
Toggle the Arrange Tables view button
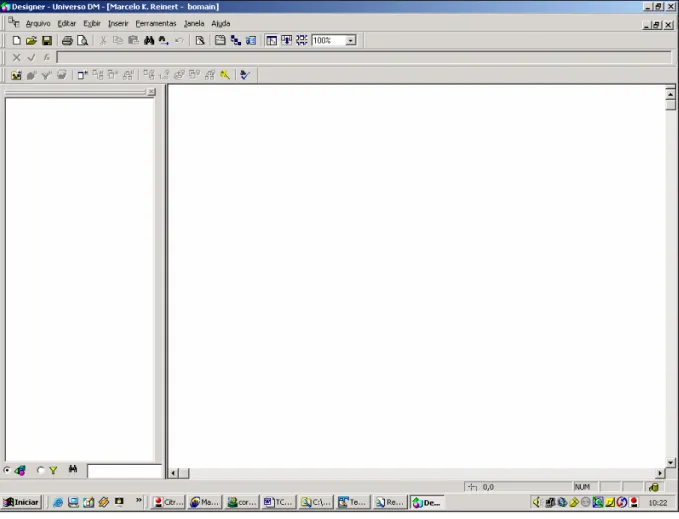tap(302, 40)
